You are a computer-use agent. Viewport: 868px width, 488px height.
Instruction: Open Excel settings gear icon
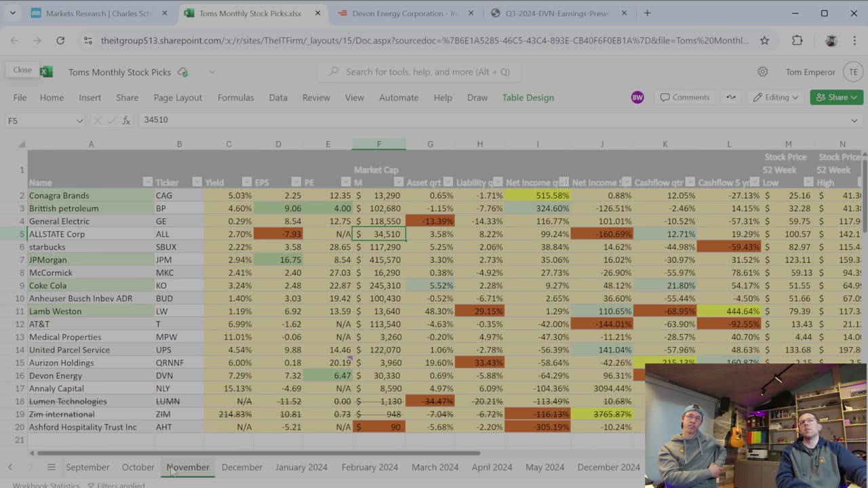click(763, 72)
